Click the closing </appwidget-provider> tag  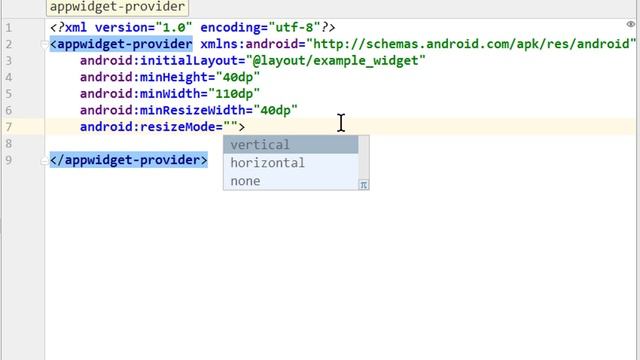coord(129,160)
